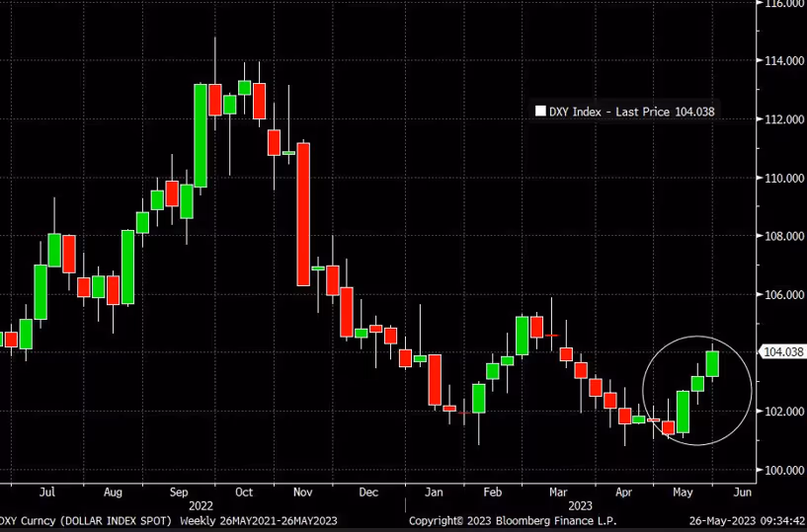Select the DXY Index Last Price legend text
This screenshot has width=807, height=532.
(x=631, y=112)
